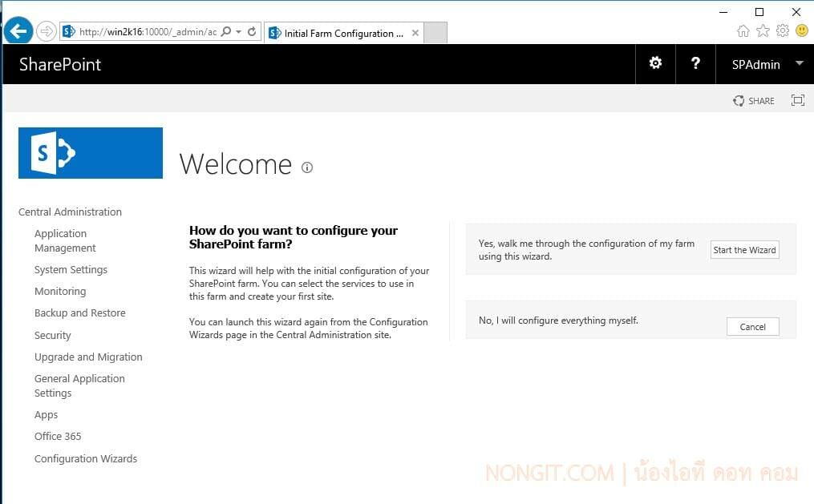The height and width of the screenshot is (504, 814).
Task: Open Central Administration link
Action: (70, 212)
